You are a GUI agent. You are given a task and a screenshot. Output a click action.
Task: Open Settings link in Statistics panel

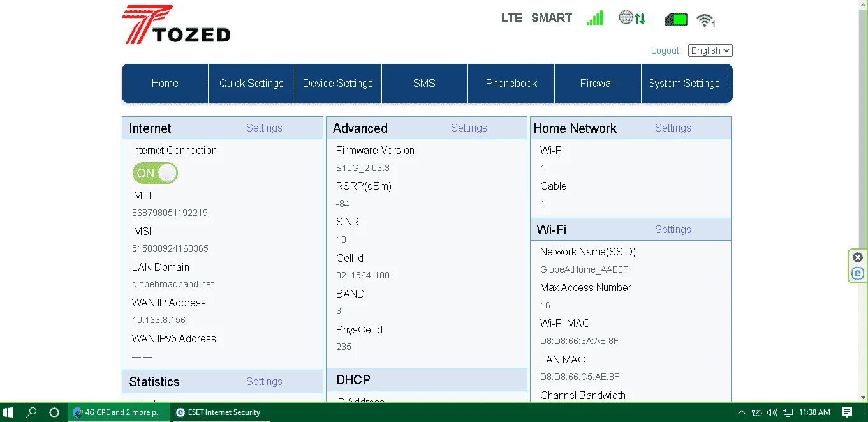tap(264, 381)
